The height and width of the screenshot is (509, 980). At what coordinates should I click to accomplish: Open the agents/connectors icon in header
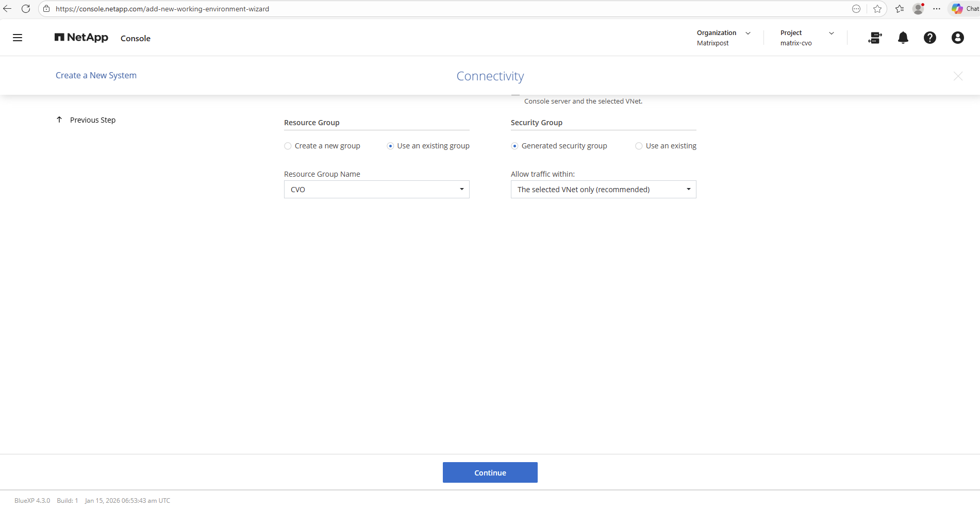click(x=875, y=38)
